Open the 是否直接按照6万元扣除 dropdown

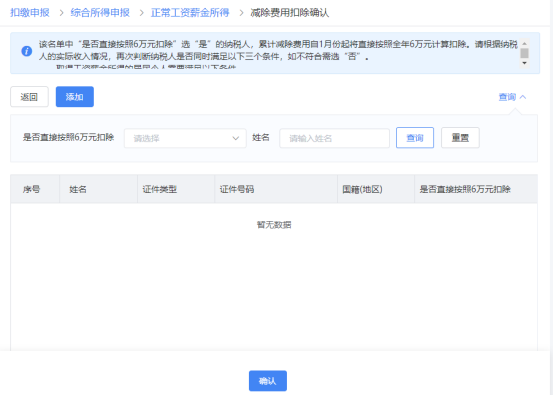pos(185,138)
